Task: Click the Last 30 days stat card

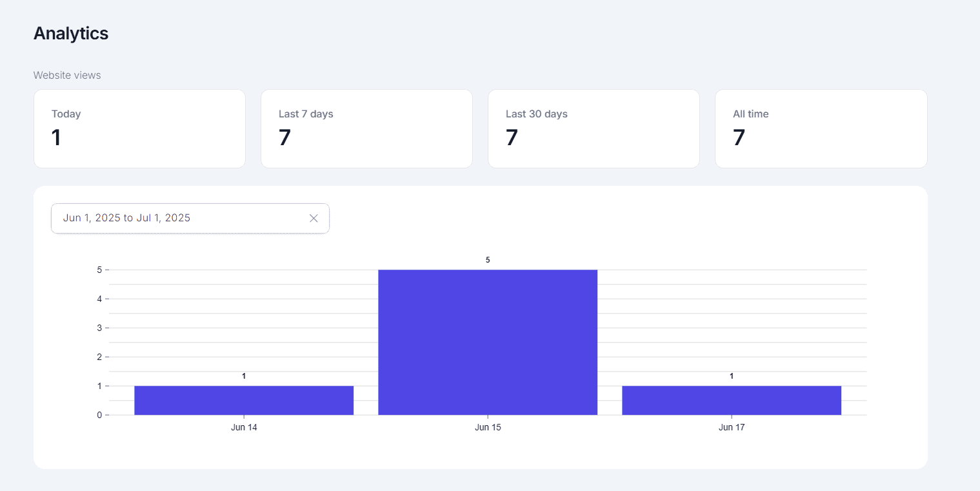Action: coord(594,128)
